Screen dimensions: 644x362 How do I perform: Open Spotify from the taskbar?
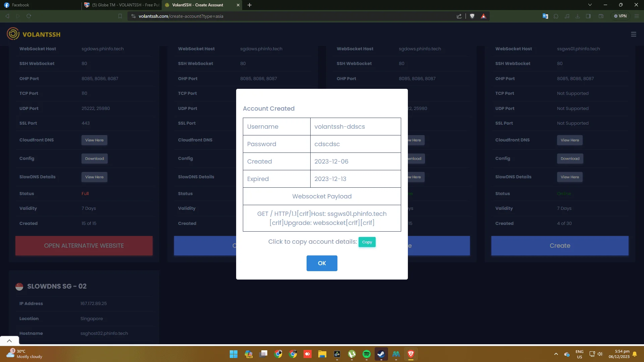367,354
